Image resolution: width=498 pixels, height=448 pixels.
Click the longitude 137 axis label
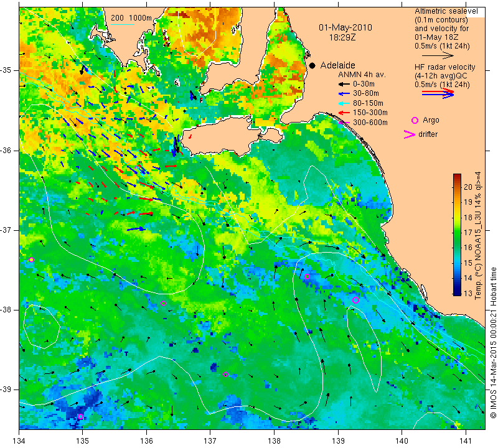(210, 441)
